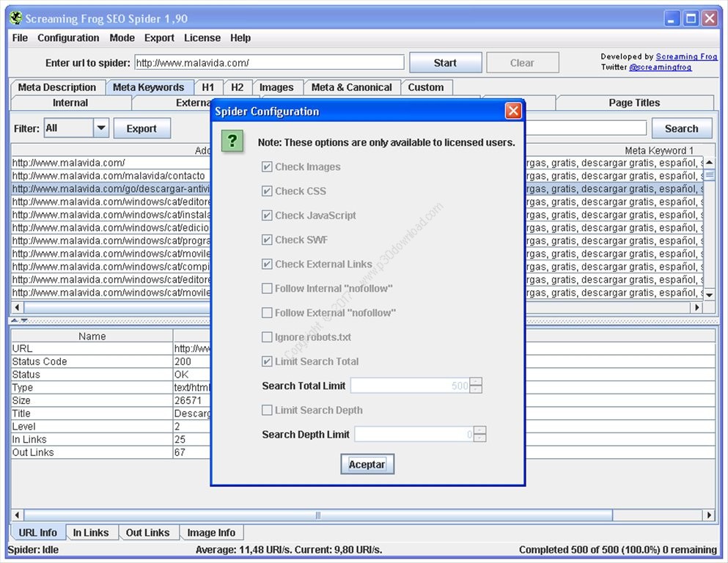Click the url to spider input field
The image size is (728, 563).
269,62
